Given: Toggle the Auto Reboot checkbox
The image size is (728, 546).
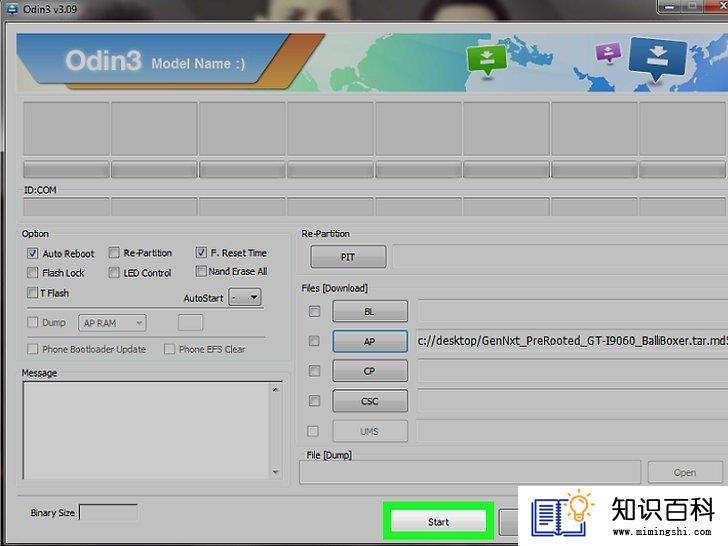Looking at the screenshot, I should pyautogui.click(x=32, y=254).
